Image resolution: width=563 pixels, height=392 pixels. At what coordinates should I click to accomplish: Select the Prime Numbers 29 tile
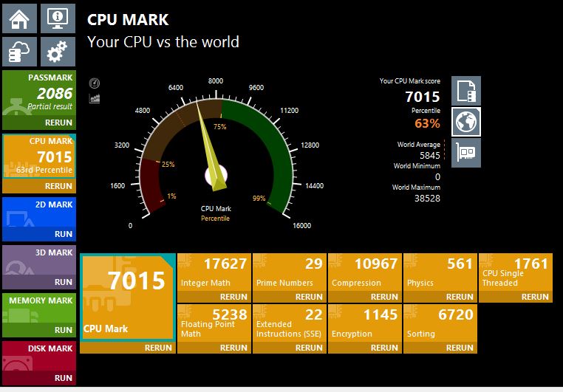(x=290, y=272)
